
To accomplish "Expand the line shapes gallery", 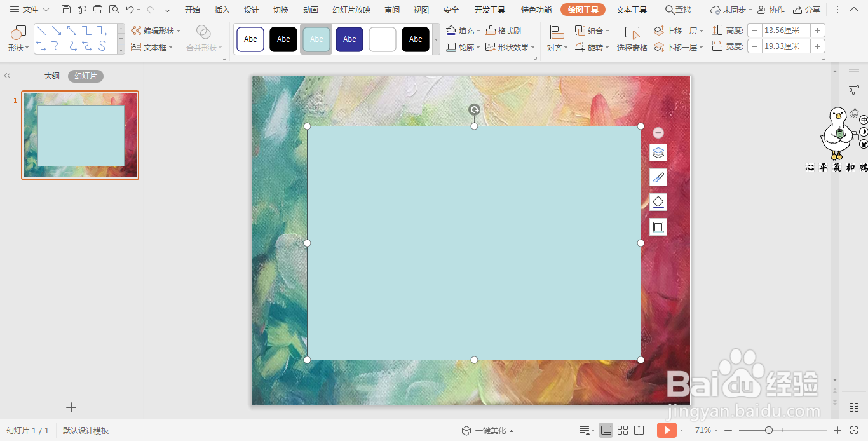I will (x=121, y=49).
